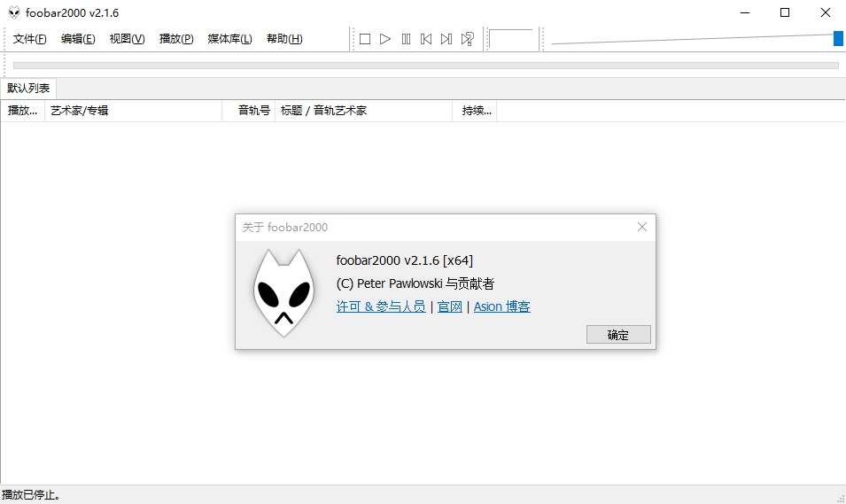Click the Peter Pawlowski copyright text
846x504 pixels.
pyautogui.click(x=415, y=283)
